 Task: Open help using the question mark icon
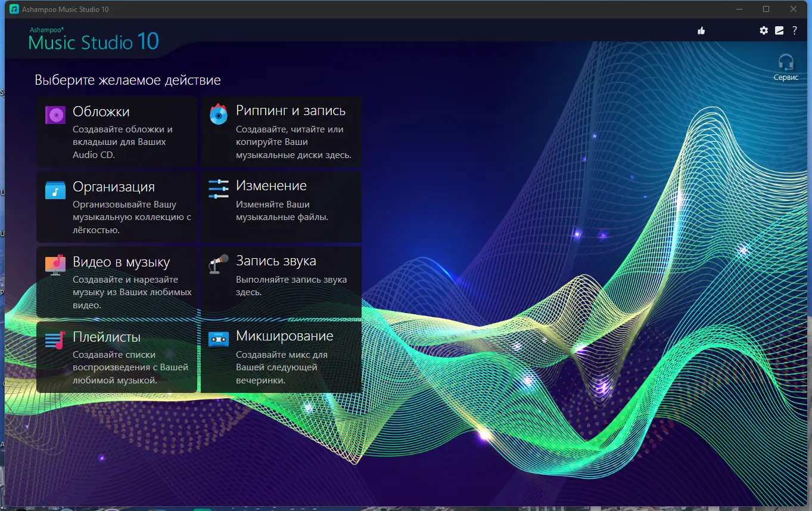point(794,30)
